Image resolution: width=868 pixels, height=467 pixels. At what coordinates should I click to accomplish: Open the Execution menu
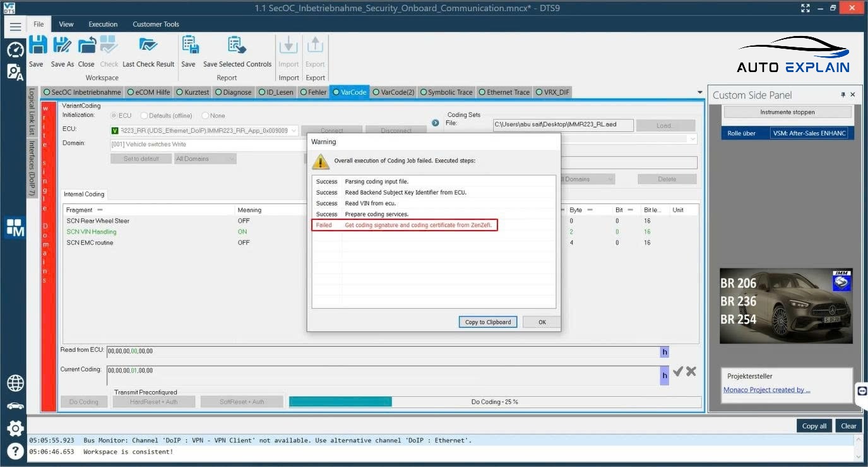coord(103,24)
